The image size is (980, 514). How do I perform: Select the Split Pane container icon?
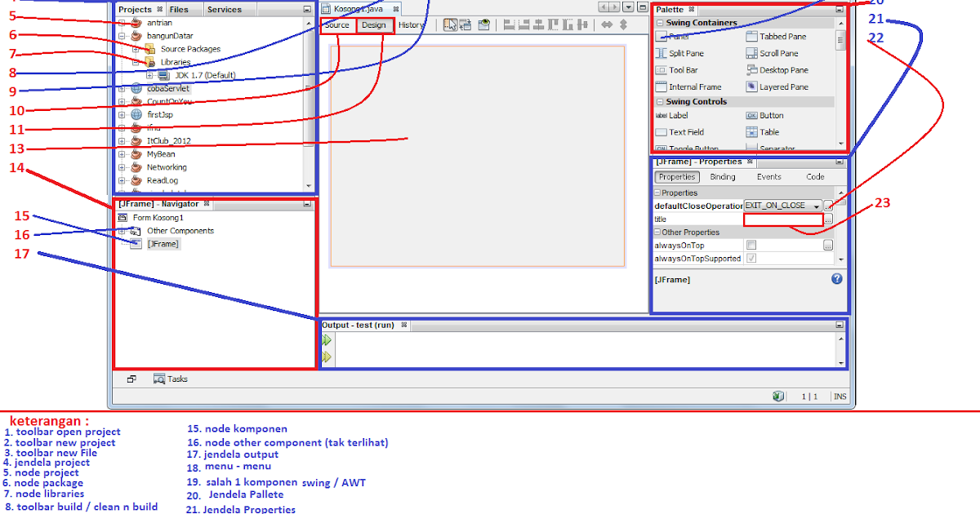686,53
